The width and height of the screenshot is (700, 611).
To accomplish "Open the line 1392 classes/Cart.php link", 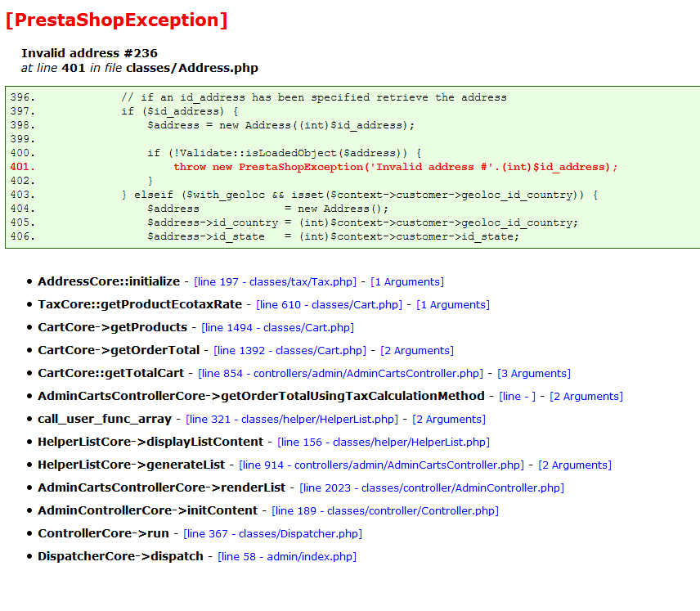I will [x=289, y=351].
